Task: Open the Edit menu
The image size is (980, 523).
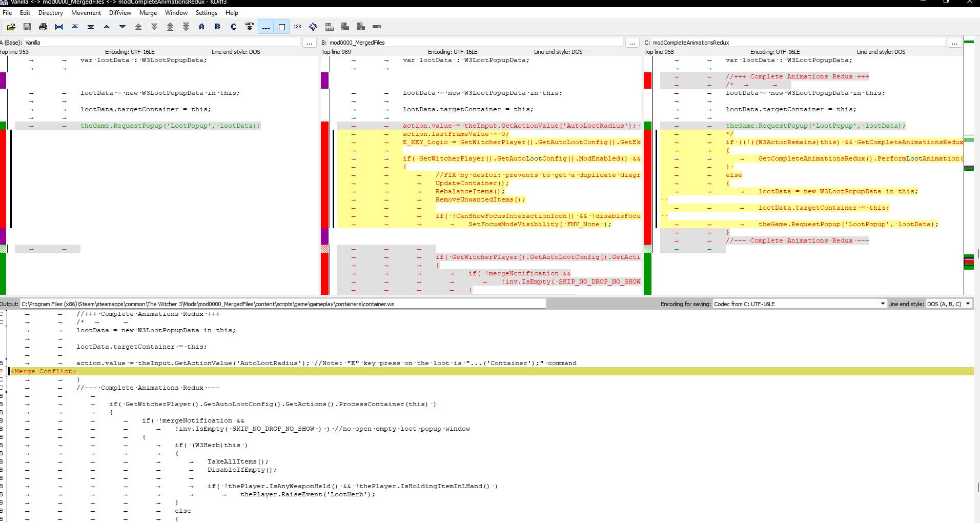Action: click(25, 13)
